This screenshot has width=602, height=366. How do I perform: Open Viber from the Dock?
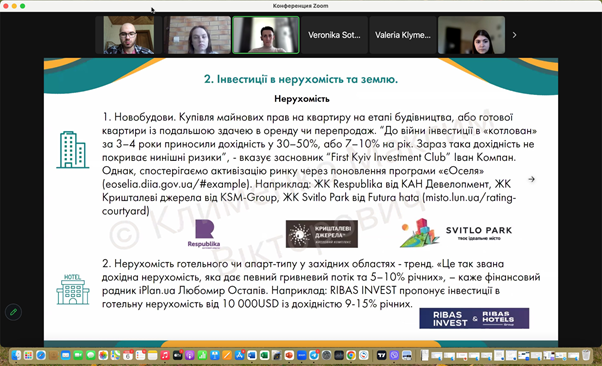tap(394, 355)
